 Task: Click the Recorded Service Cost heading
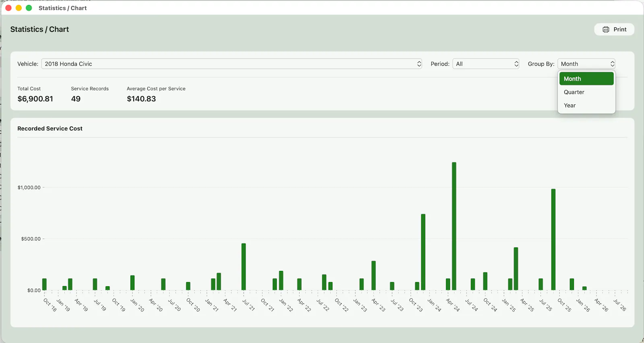click(x=50, y=129)
